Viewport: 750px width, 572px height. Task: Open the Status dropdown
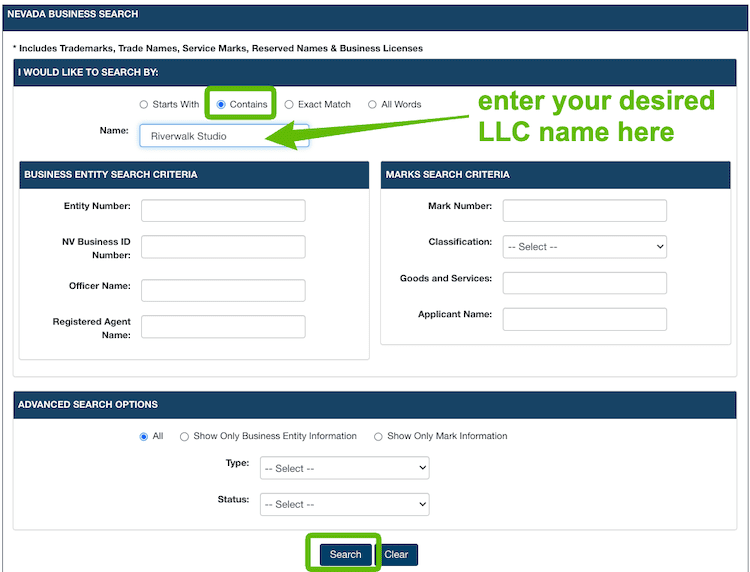point(344,504)
